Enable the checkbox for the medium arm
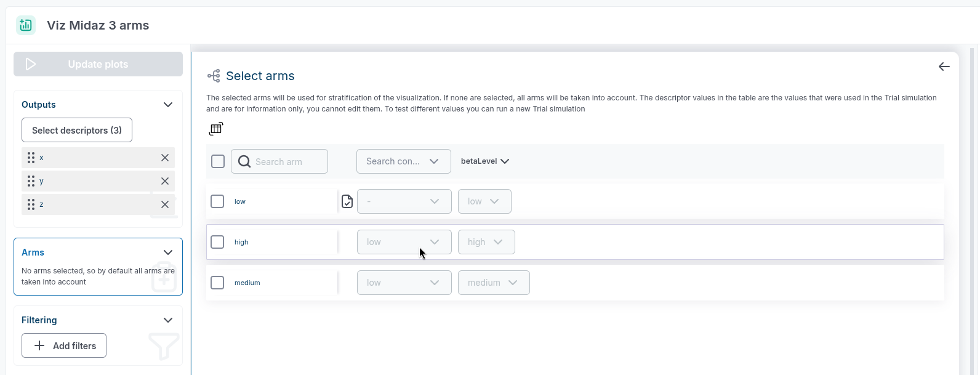 (217, 283)
